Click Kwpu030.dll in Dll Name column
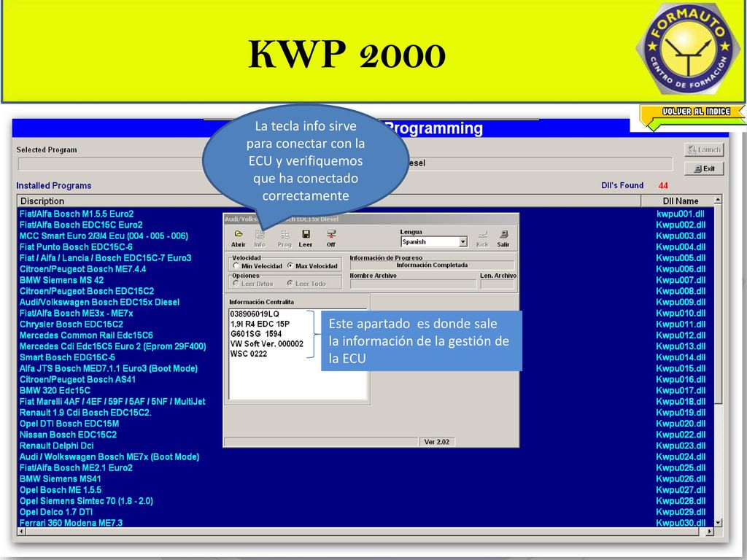The height and width of the screenshot is (560, 747). (681, 522)
